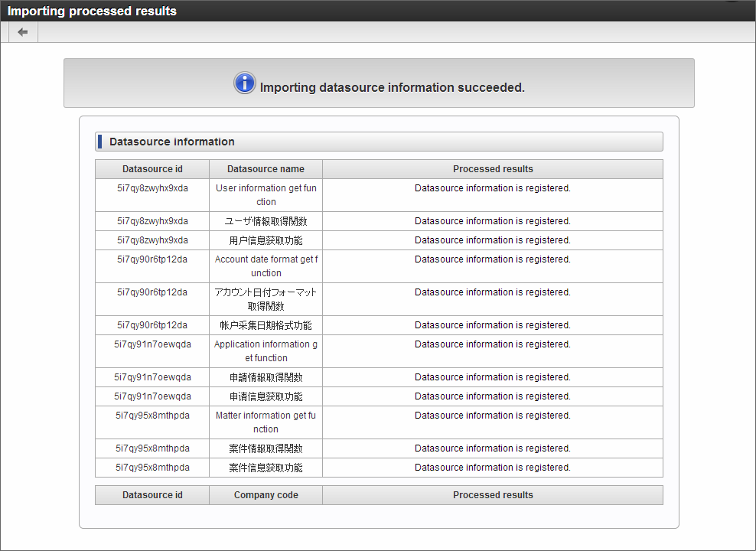Click the 'Importing datasource information succeeded.' message
This screenshot has height=551, width=756.
[x=392, y=88]
